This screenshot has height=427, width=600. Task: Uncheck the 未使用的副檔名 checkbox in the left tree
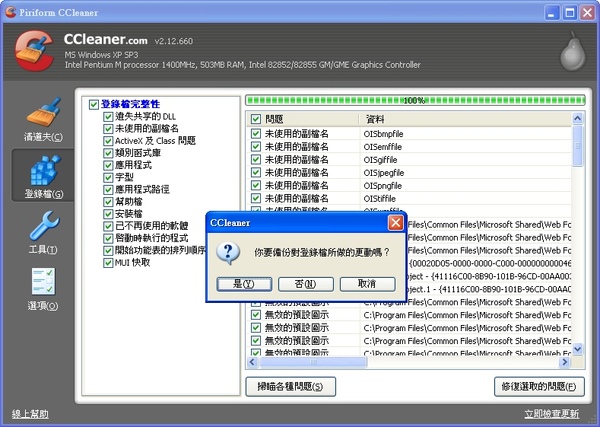coord(108,129)
